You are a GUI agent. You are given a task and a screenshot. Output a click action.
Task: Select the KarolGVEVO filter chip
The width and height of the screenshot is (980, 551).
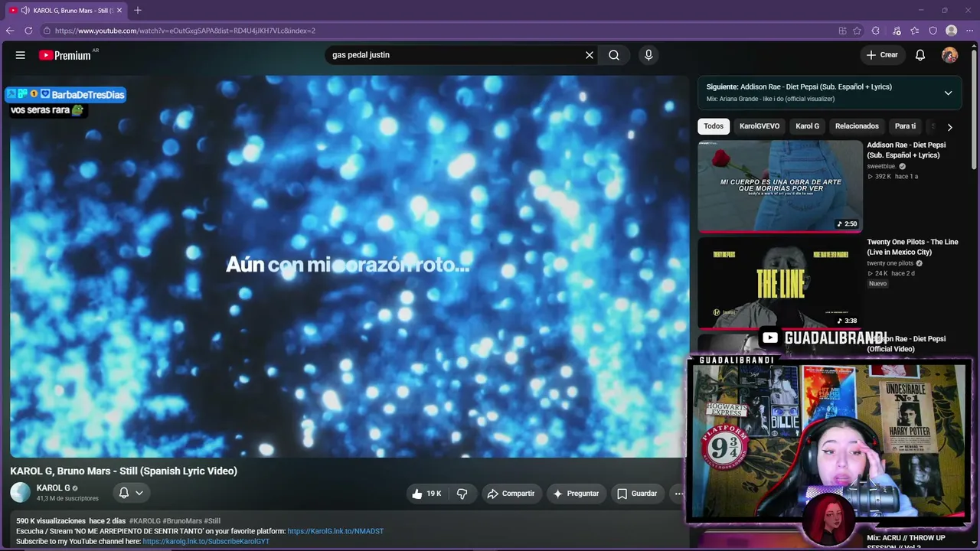point(759,126)
